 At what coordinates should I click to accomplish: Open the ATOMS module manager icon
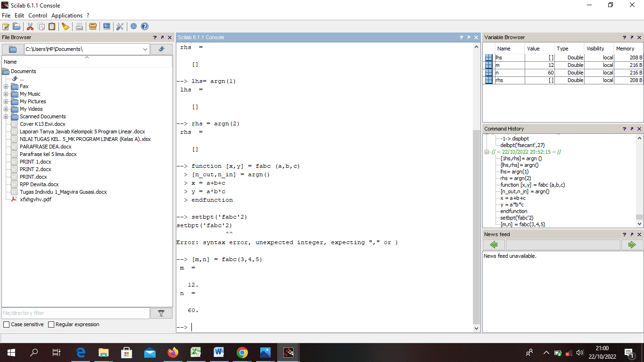pyautogui.click(x=93, y=26)
